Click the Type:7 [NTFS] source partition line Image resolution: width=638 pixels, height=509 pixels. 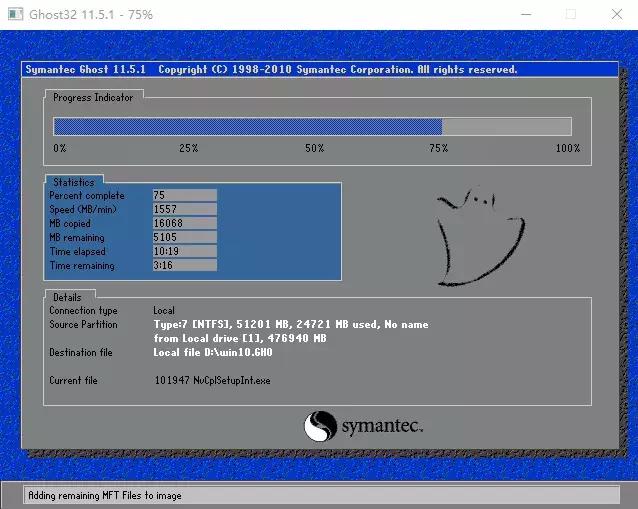coord(291,324)
